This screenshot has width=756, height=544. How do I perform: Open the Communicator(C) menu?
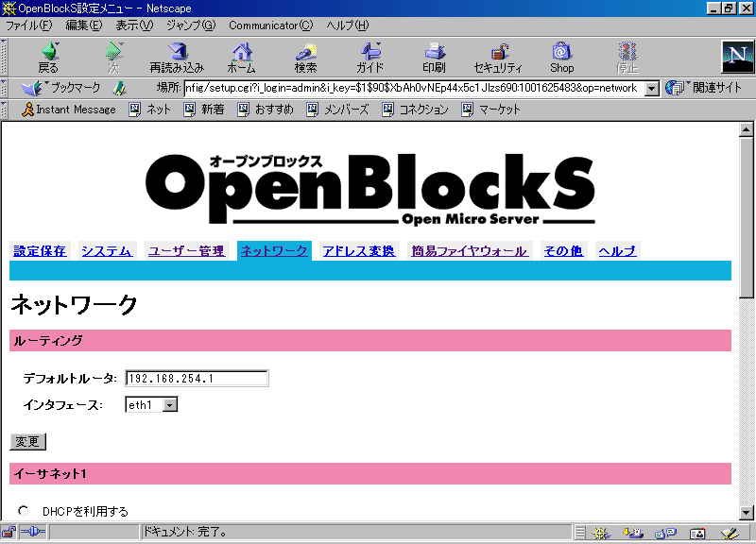[x=271, y=25]
